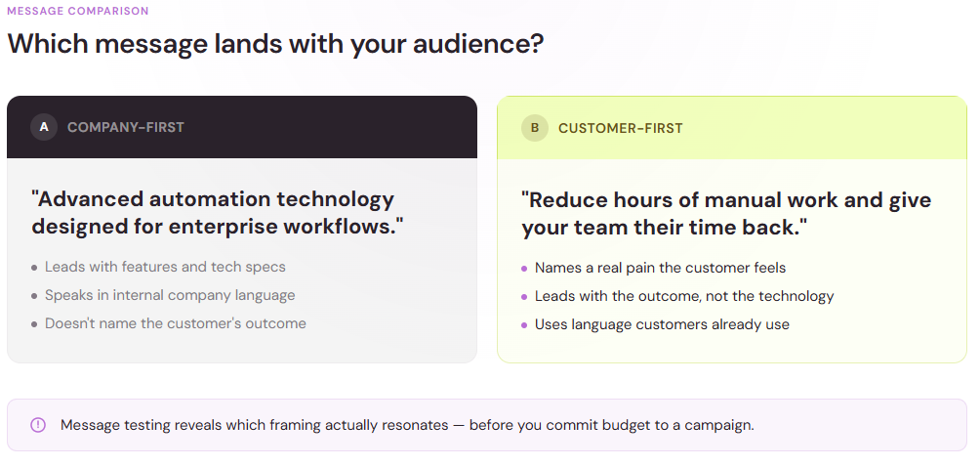Click 'Leads with features and tech specs' bullet

pos(165,267)
